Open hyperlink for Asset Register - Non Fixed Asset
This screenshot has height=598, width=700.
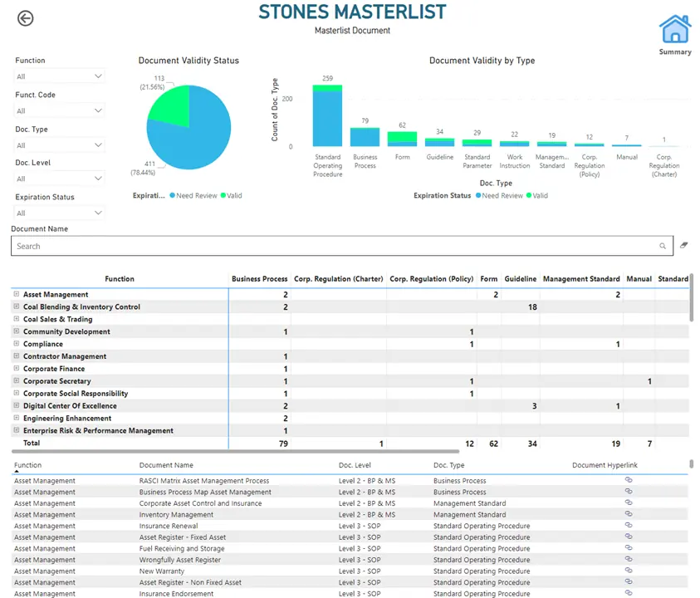pos(628,581)
